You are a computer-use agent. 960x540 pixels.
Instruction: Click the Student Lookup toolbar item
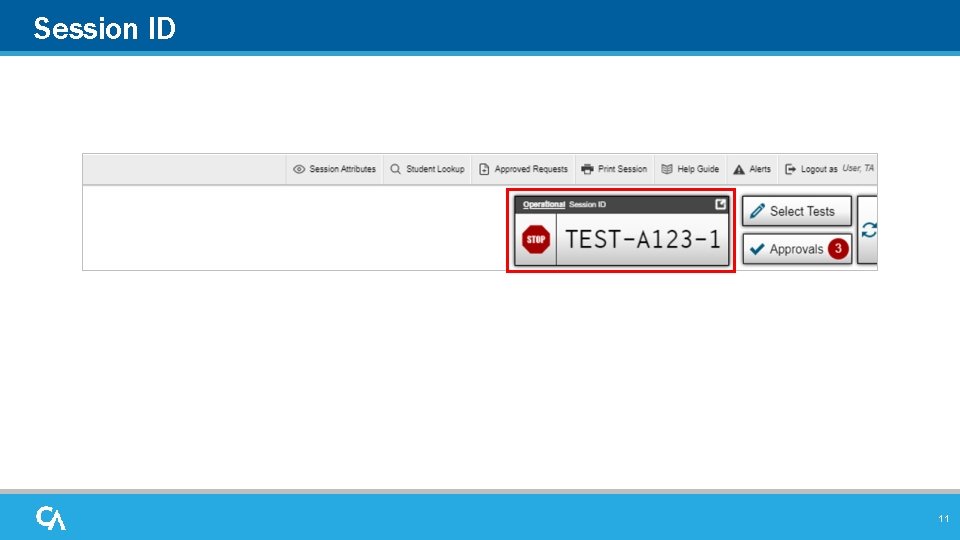(x=427, y=169)
